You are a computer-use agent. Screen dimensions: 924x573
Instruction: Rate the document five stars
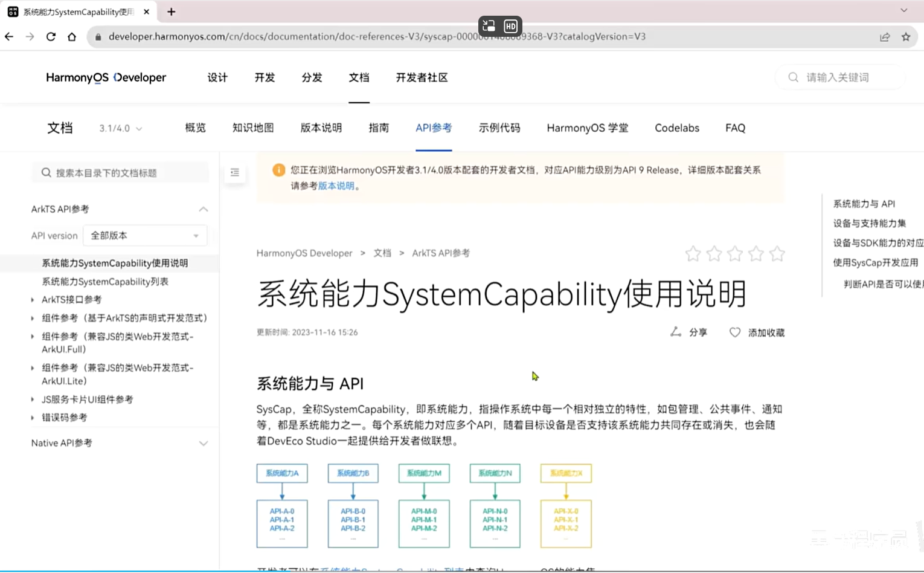[x=777, y=254]
